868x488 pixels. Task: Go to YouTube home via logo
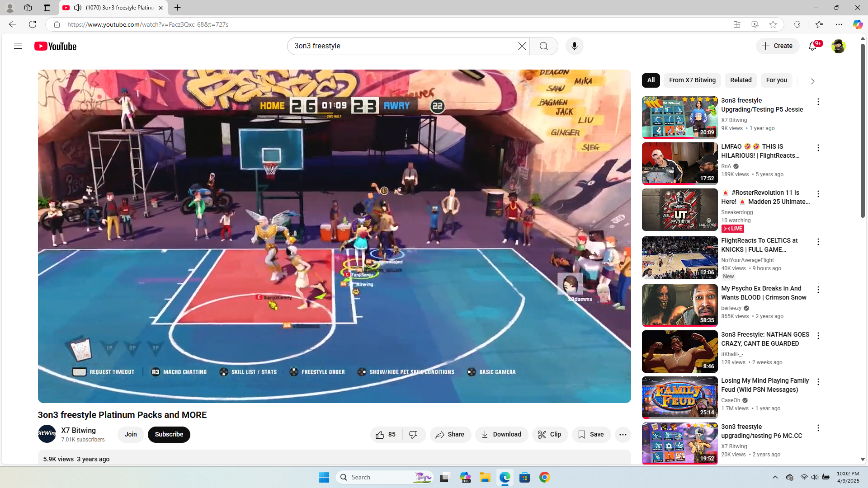56,46
